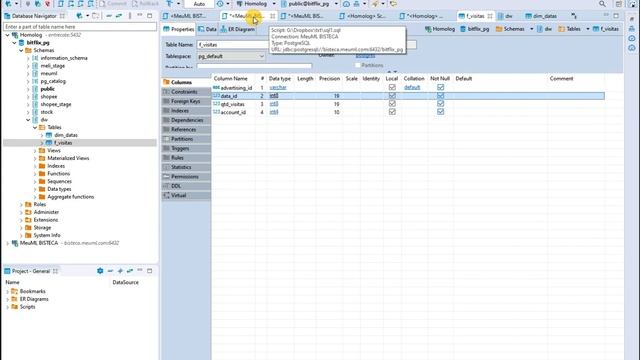Toggle Not Null checkbox for qtd_visitas row
The image size is (640, 360).
point(440,104)
